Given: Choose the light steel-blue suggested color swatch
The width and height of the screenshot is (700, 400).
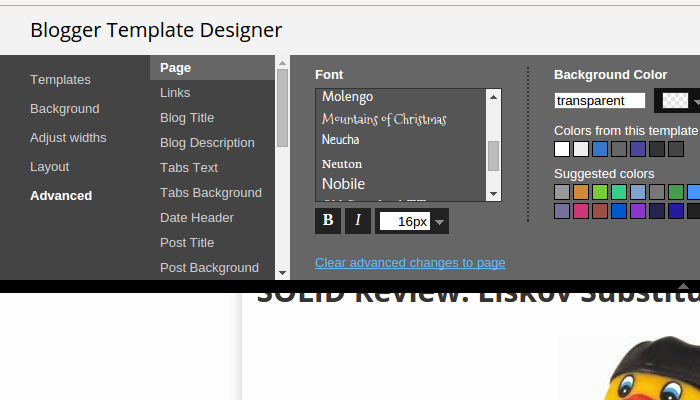Looking at the screenshot, I should pyautogui.click(x=638, y=192).
